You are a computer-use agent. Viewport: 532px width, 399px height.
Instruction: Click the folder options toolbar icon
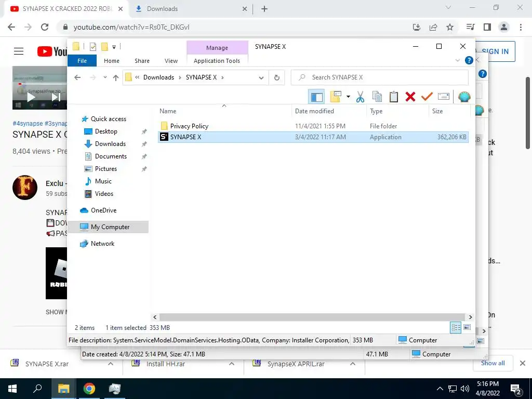pos(335,97)
